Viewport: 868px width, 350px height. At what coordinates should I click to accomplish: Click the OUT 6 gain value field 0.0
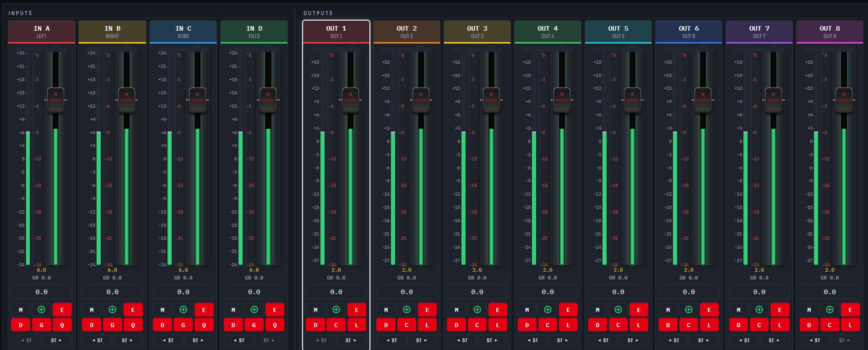(x=689, y=292)
